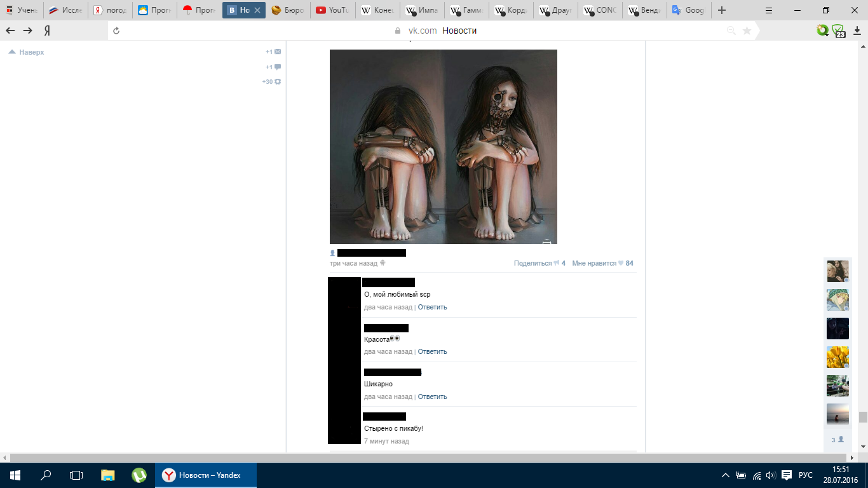Image resolution: width=868 pixels, height=488 pixels.
Task: Click the yellow tulips friend avatar
Action: coord(837,357)
